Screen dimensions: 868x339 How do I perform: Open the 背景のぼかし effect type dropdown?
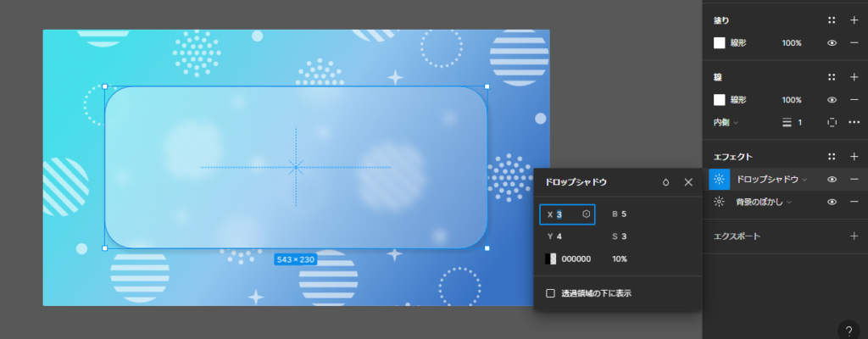pos(764,202)
